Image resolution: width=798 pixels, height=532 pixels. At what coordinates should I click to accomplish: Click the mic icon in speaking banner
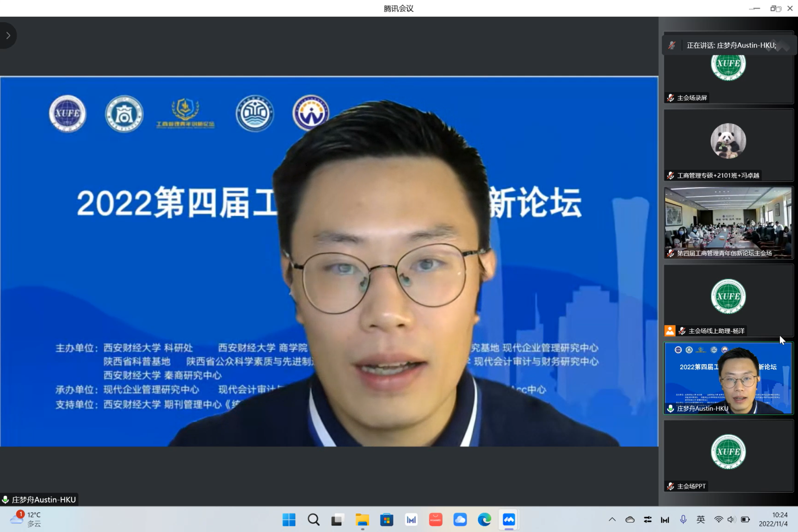click(672, 45)
